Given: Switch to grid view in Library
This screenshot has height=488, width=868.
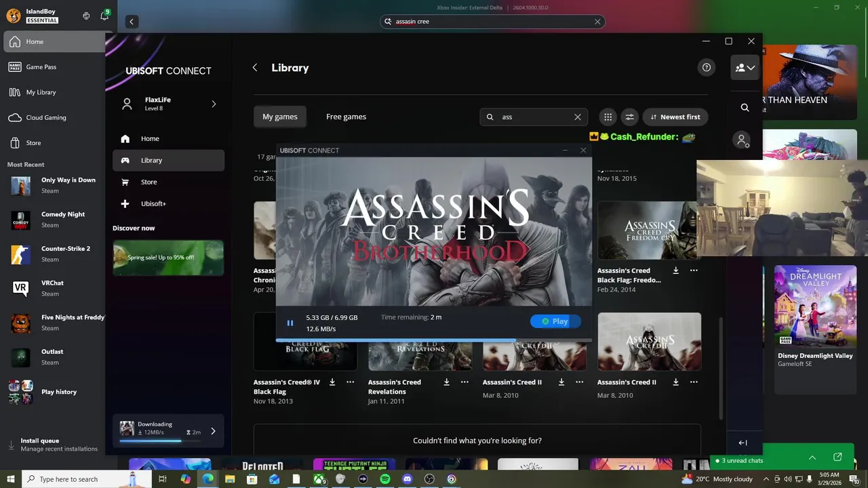Looking at the screenshot, I should click(608, 117).
